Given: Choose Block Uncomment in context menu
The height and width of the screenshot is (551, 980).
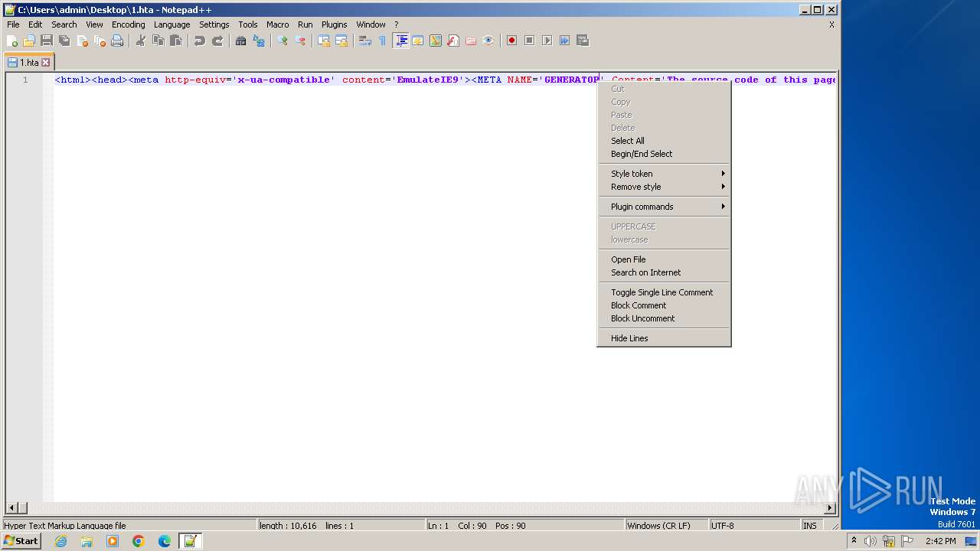Looking at the screenshot, I should (664, 318).
